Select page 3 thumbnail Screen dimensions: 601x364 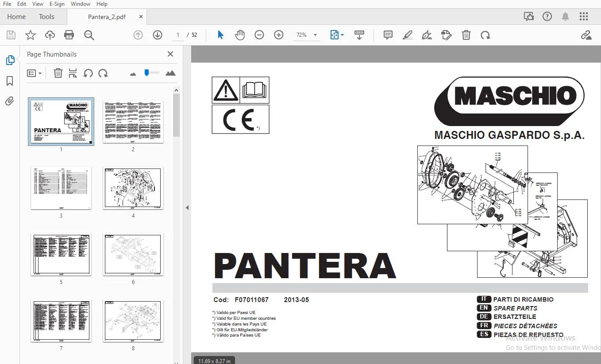tap(61, 188)
